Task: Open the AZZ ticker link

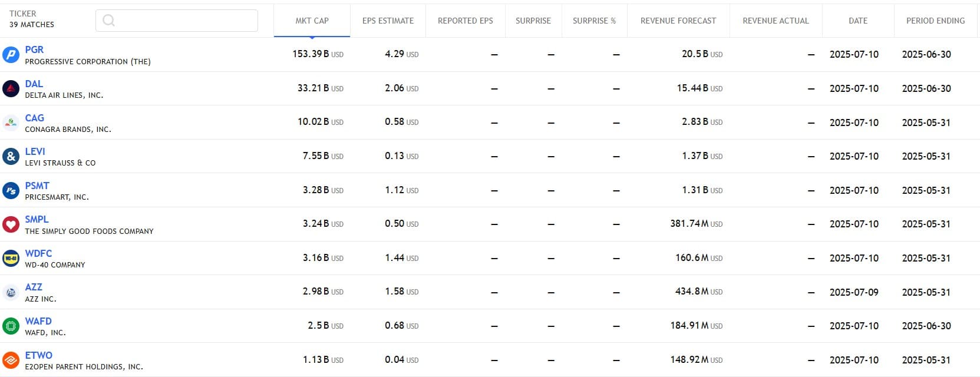Action: 34,287
